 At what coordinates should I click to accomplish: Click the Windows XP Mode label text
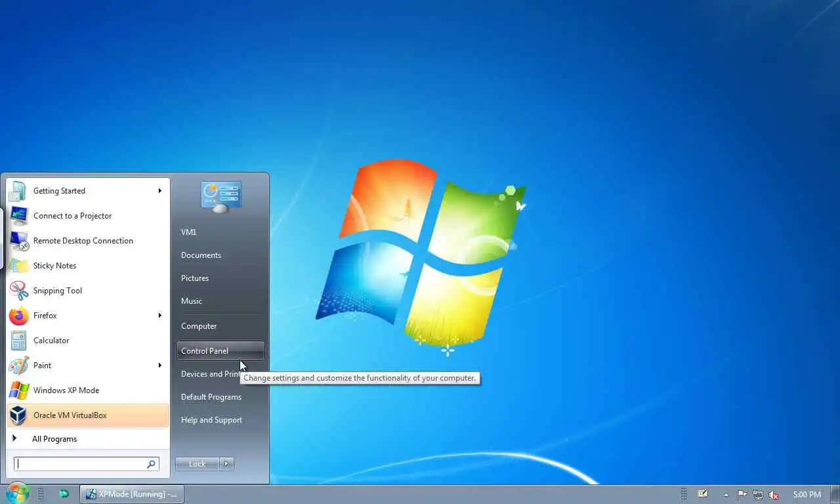[x=66, y=390]
